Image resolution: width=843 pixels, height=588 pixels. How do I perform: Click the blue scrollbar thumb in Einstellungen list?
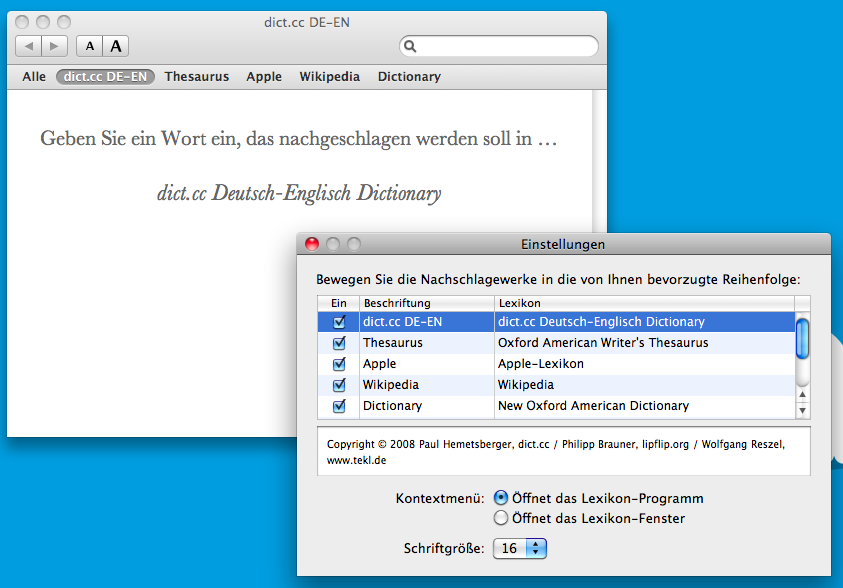(x=802, y=339)
